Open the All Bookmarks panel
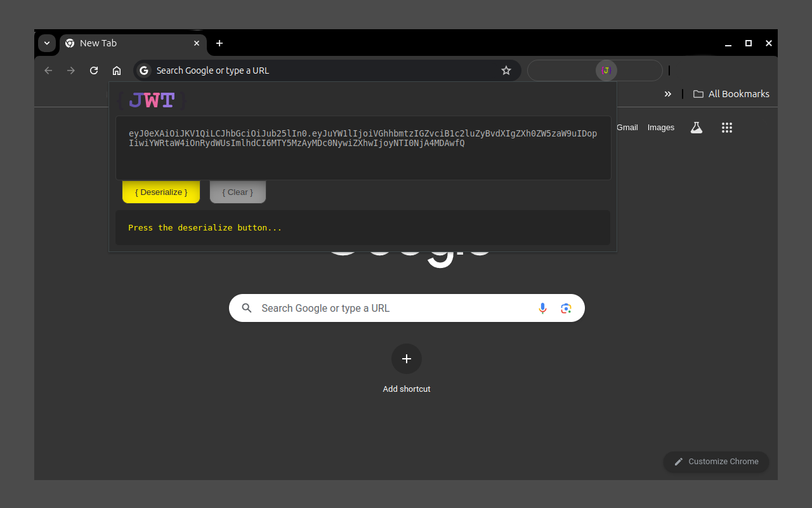The height and width of the screenshot is (508, 812). [731, 93]
